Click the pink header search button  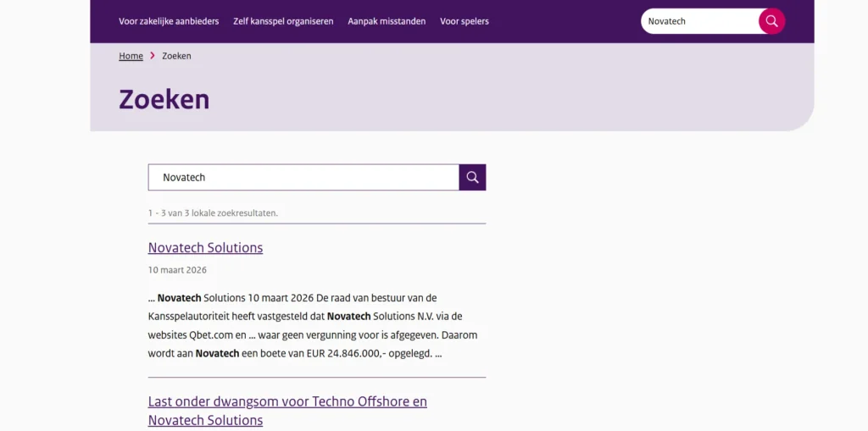click(771, 21)
